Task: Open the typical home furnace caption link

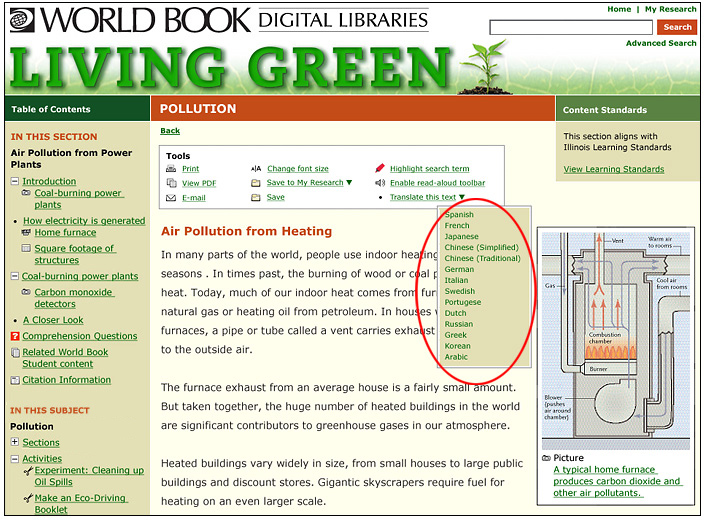Action: click(617, 481)
